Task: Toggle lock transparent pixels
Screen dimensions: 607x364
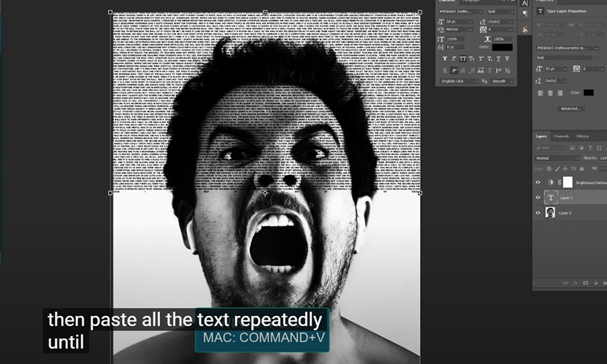Action: click(x=549, y=169)
